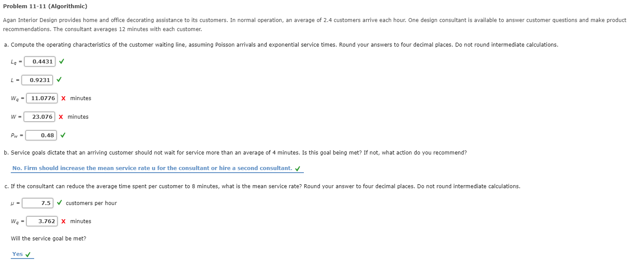The height and width of the screenshot is (265, 644).
Task: Select the Lq answer box showing 0.4431
Action: [40, 61]
